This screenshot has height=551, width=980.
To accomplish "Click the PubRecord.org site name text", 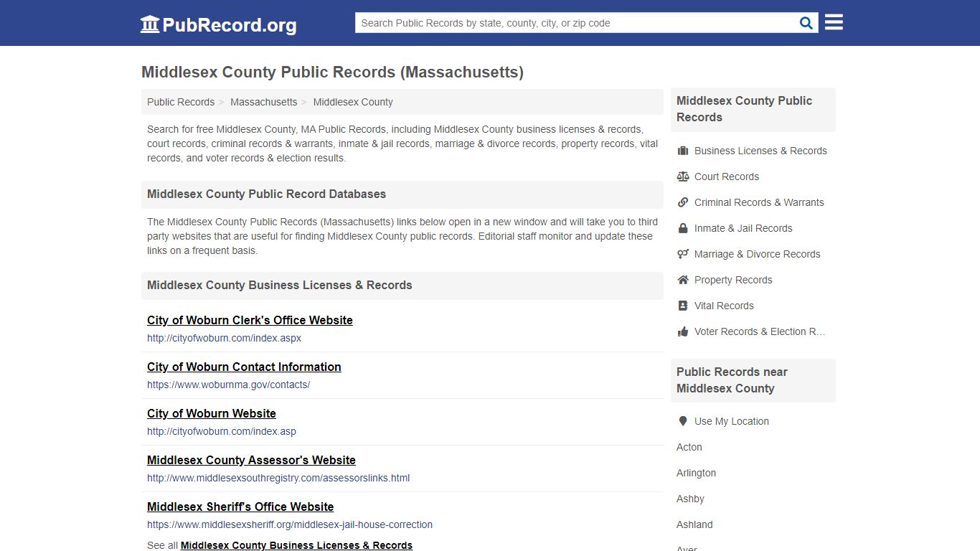I will 230,25.
